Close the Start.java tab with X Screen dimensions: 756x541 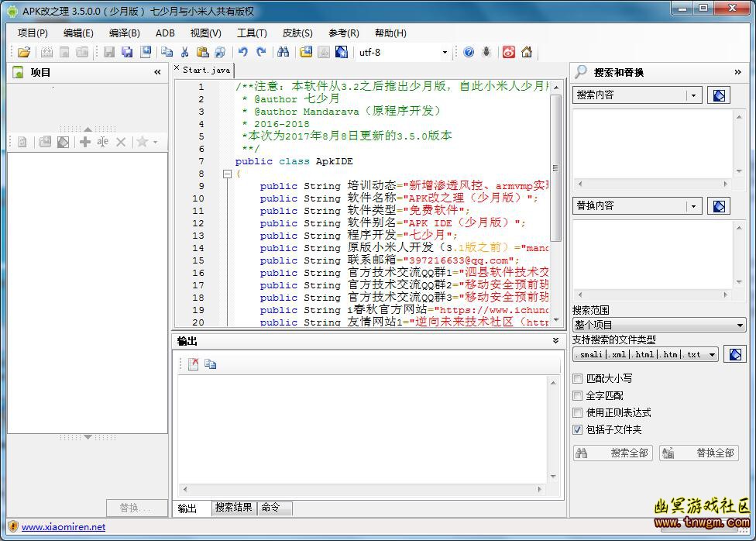[x=177, y=68]
